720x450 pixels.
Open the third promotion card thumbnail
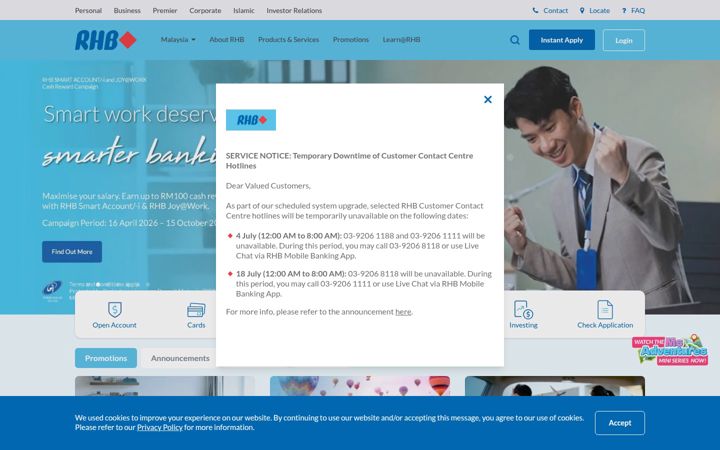[555, 386]
